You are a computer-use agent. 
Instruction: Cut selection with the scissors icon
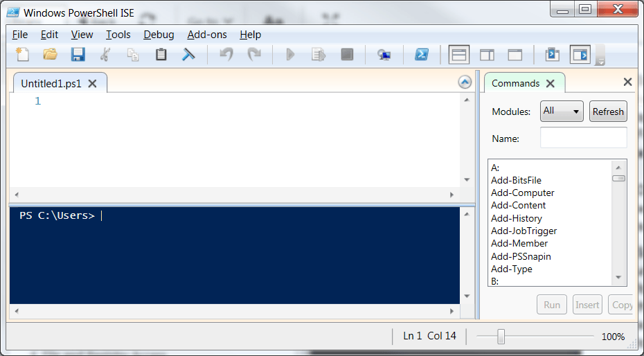pos(105,54)
